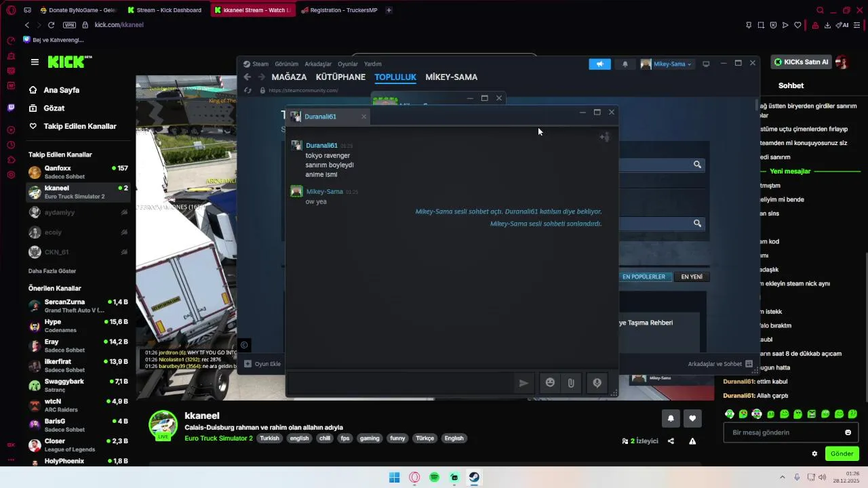Click EN POPÜLERLER filter button in Steam

click(x=644, y=277)
